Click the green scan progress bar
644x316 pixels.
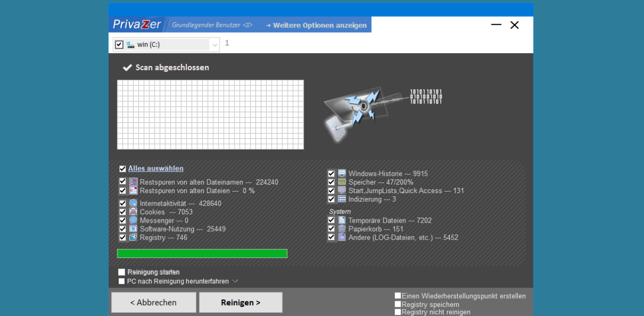tap(202, 253)
